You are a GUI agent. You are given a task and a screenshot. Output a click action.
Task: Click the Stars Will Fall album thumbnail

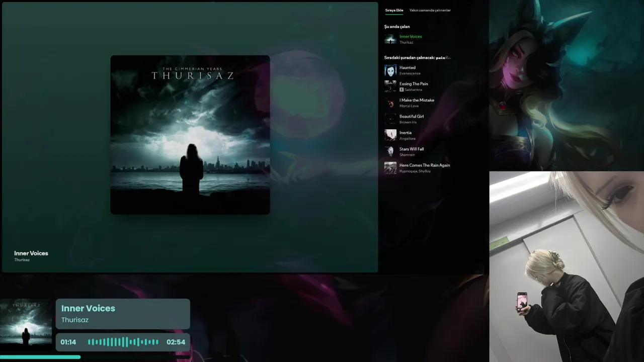tap(390, 152)
